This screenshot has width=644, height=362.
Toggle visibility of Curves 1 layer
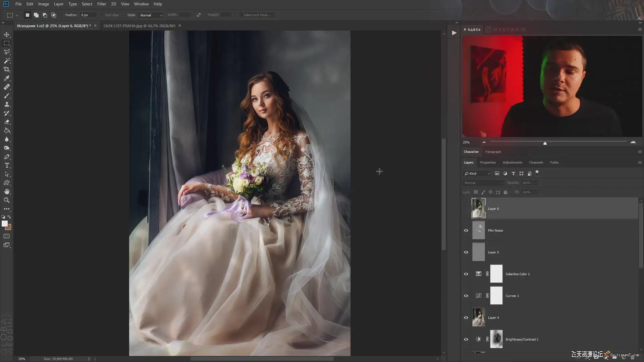pos(466,296)
